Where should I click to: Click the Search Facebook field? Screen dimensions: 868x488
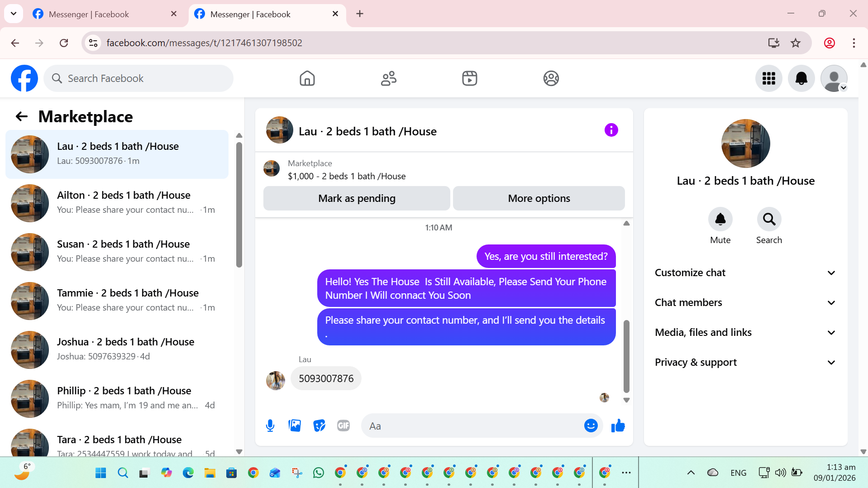click(x=138, y=78)
